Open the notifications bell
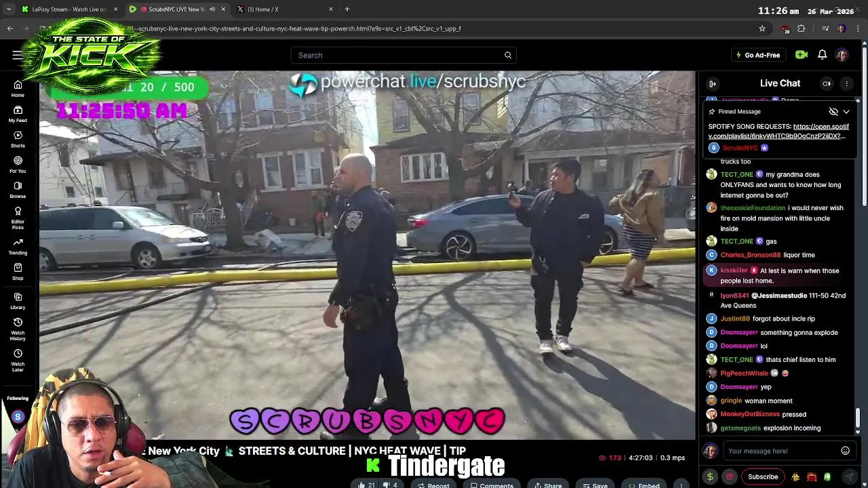Image resolution: width=868 pixels, height=488 pixels. pyautogui.click(x=822, y=55)
